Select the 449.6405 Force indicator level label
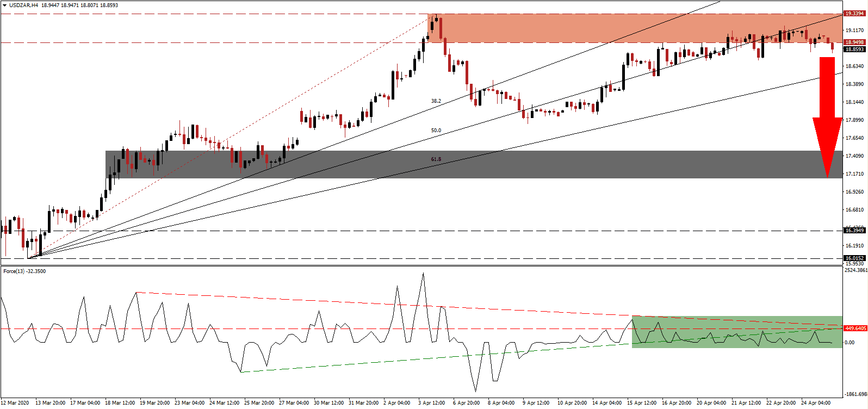The width and height of the screenshot is (868, 409). click(855, 329)
